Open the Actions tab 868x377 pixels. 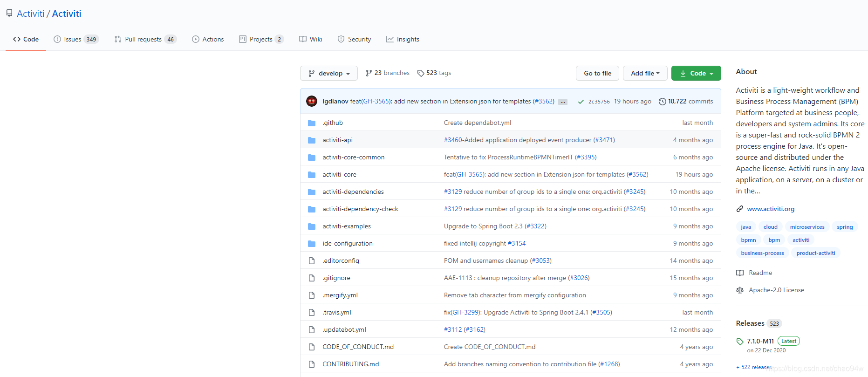[208, 39]
